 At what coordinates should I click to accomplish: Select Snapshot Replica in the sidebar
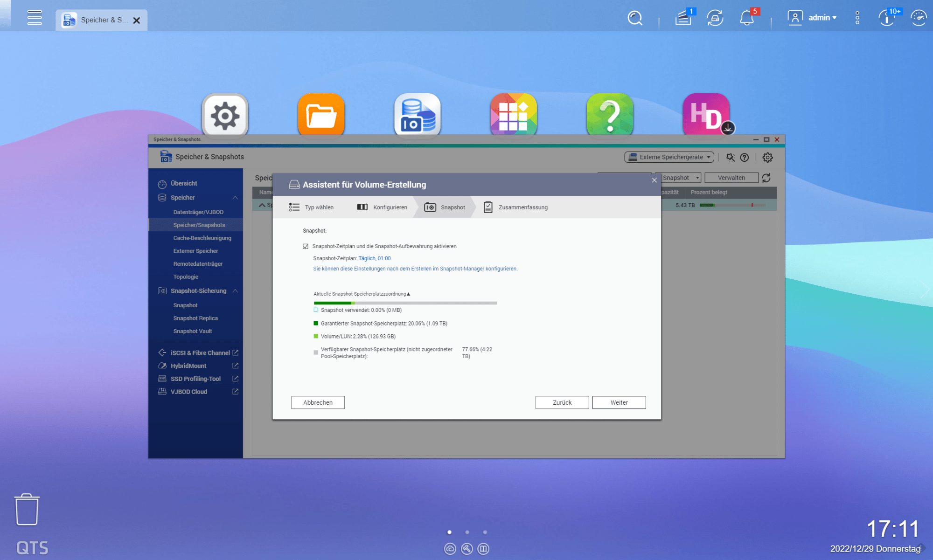195,318
